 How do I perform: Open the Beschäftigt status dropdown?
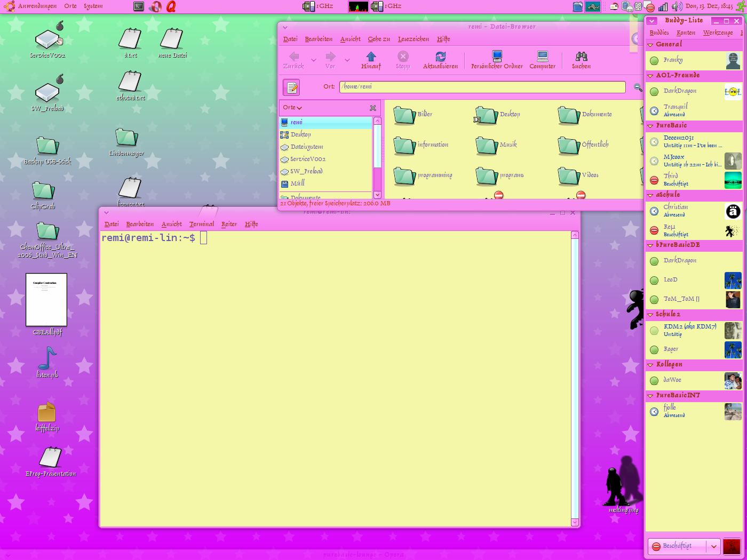tap(713, 546)
